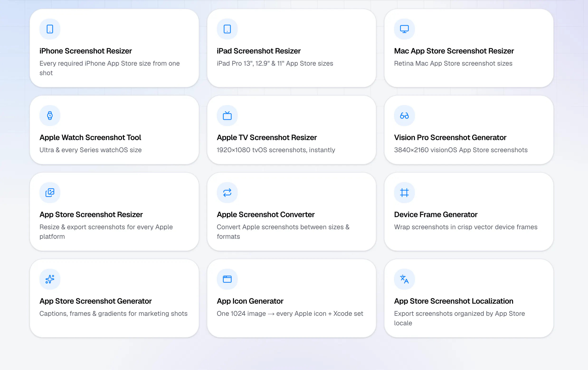Screen dimensions: 588x370
Task: Click the phone icon on iPhone Screenshot Resizer card
Action: (50, 29)
